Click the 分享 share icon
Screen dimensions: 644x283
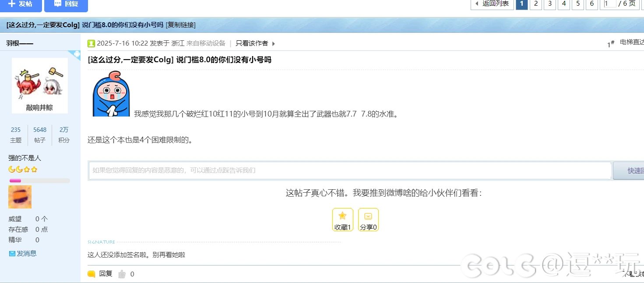(368, 216)
